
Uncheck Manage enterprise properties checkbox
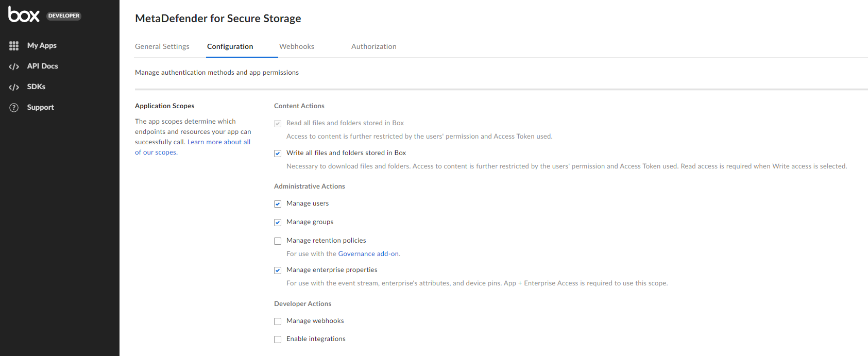278,270
